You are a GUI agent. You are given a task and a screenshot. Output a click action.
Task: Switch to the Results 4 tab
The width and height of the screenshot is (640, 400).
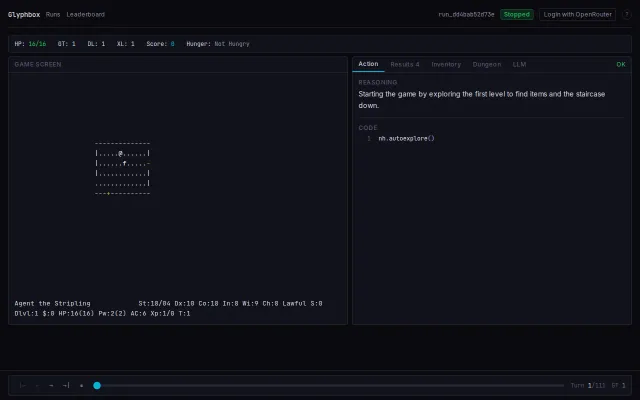click(x=404, y=64)
